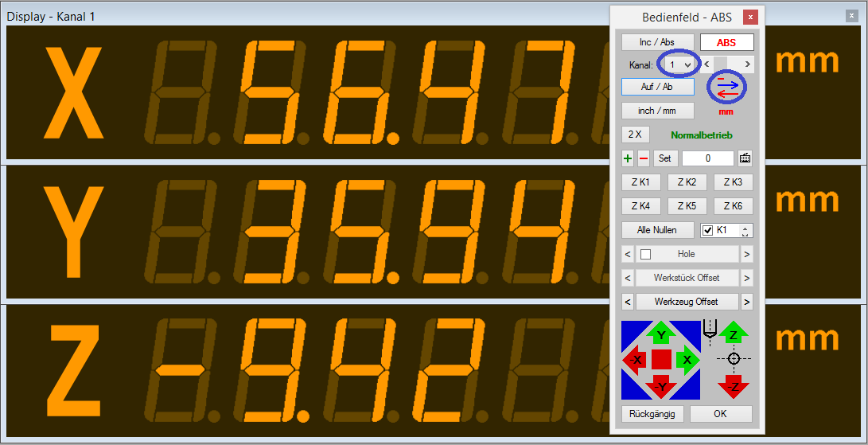
Task: Click the Set value input field
Action: coord(707,158)
